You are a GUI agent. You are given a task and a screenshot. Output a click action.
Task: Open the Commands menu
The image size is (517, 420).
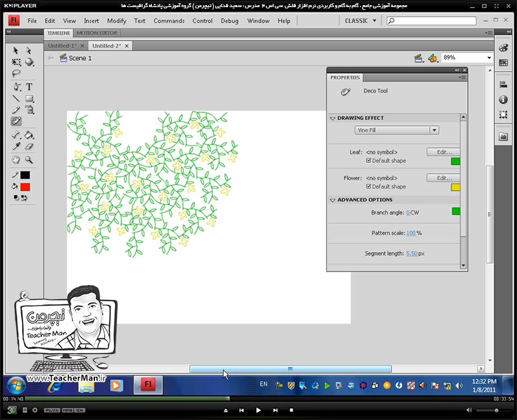click(169, 21)
